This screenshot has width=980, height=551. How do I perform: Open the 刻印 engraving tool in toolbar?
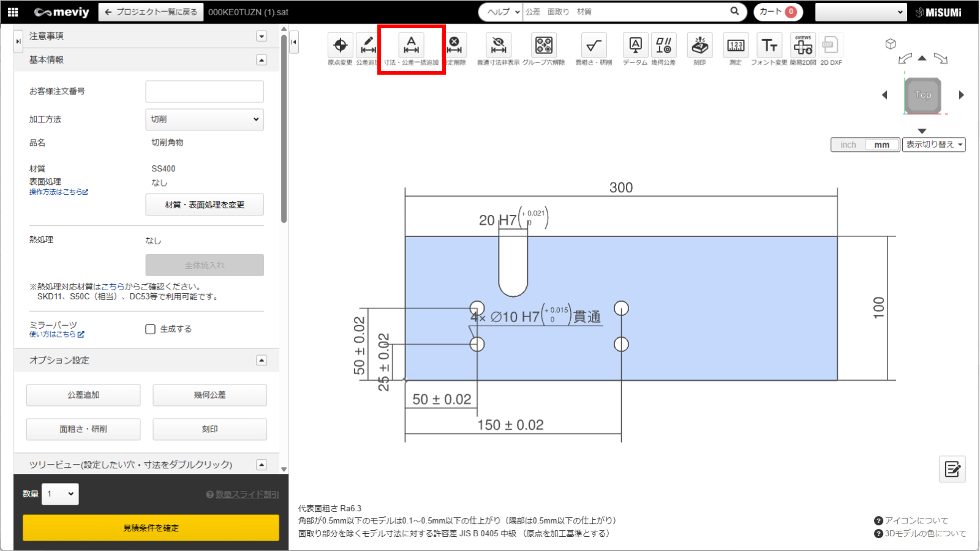point(699,46)
